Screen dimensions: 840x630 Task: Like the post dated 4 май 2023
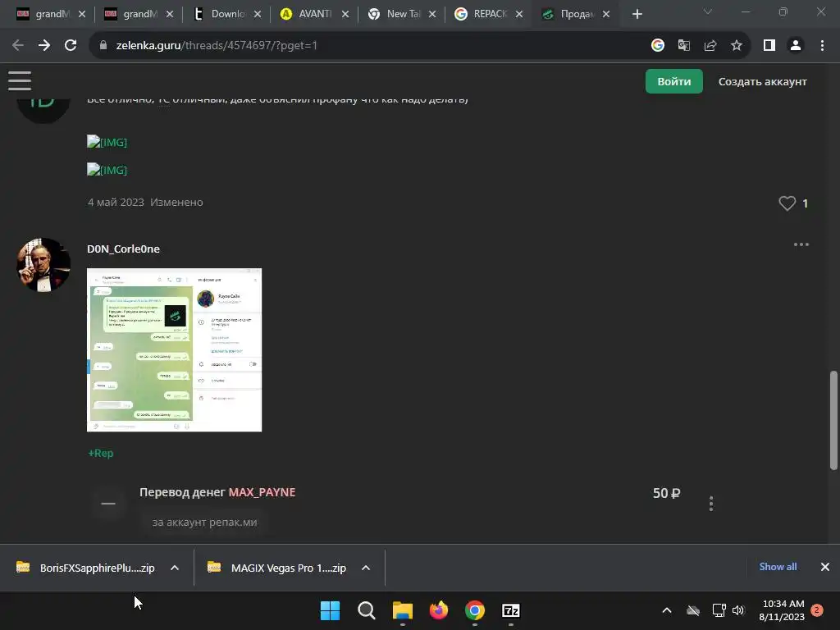coord(787,203)
